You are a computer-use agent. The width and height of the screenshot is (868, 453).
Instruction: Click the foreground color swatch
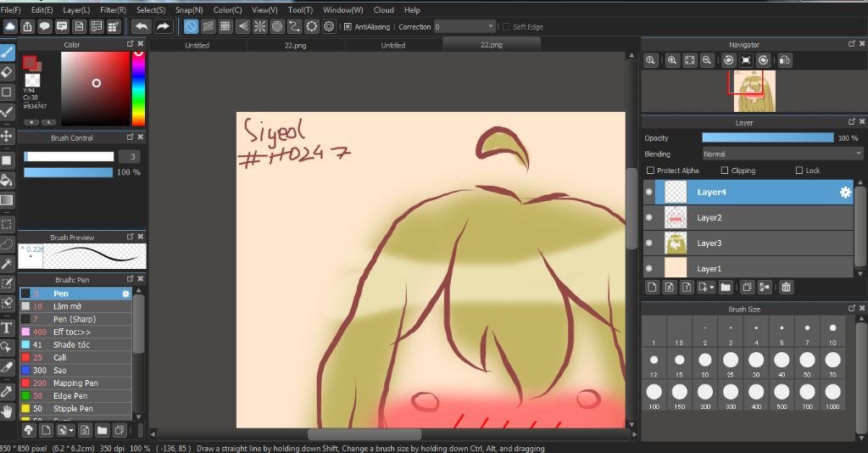(x=30, y=62)
